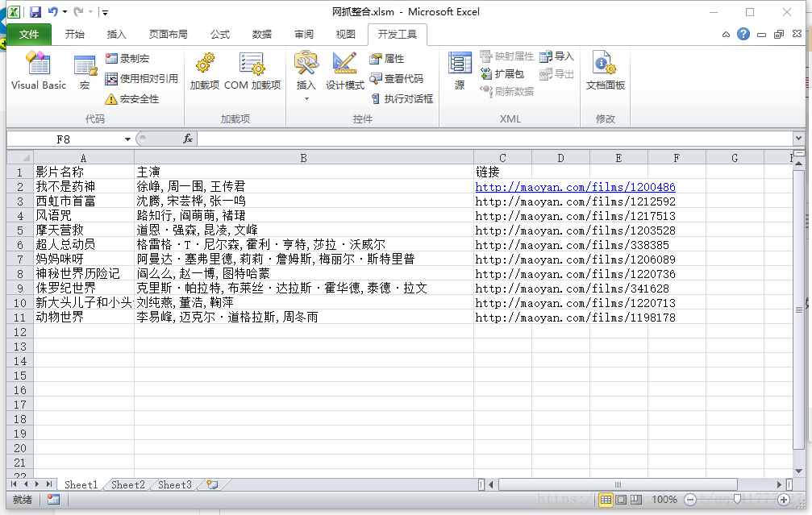The height and width of the screenshot is (515, 812).
Task: Click the 100% zoom level
Action: [664, 500]
